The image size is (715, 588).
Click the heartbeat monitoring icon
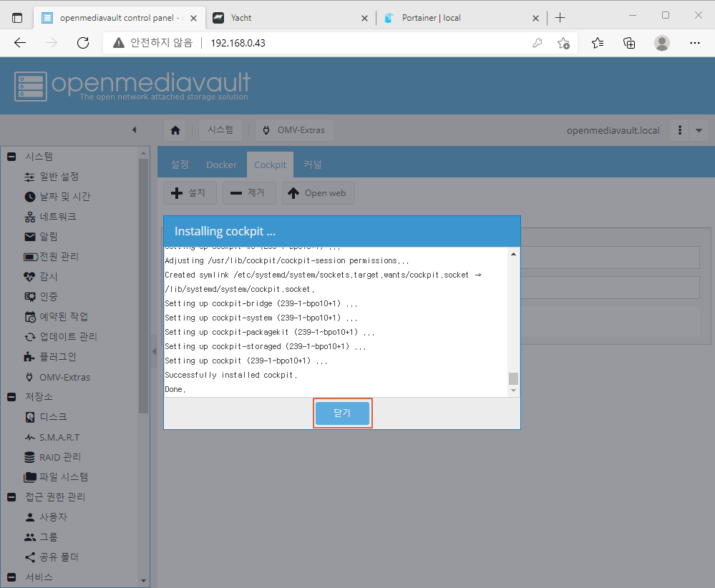[x=29, y=277]
